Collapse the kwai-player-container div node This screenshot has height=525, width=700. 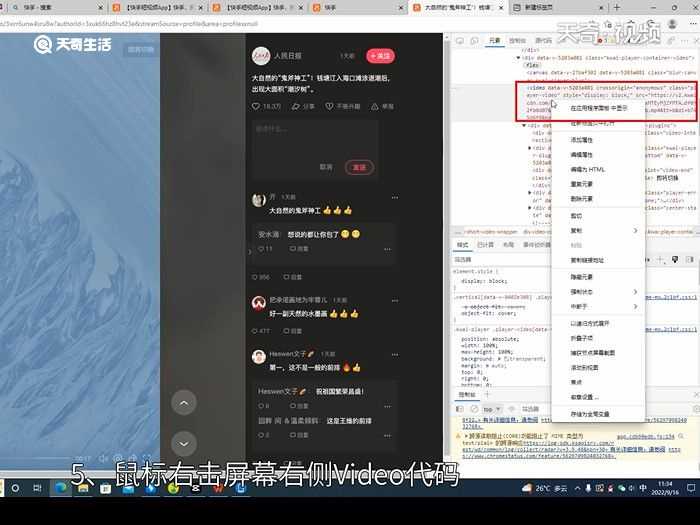tap(518, 58)
